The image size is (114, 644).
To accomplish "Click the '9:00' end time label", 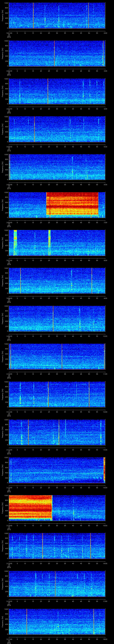I will pos(105,298).
